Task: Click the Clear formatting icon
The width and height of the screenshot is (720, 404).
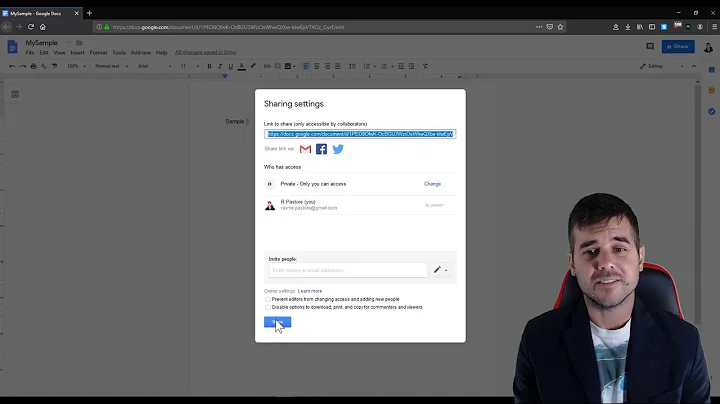Action: pos(425,66)
